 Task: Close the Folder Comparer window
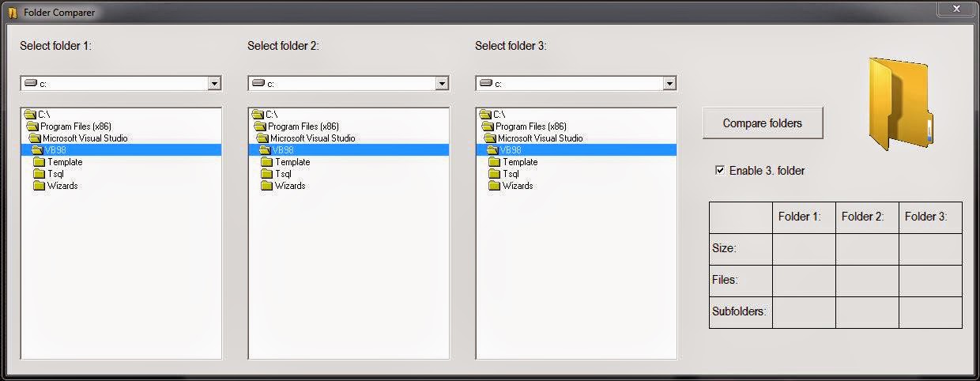tap(955, 9)
